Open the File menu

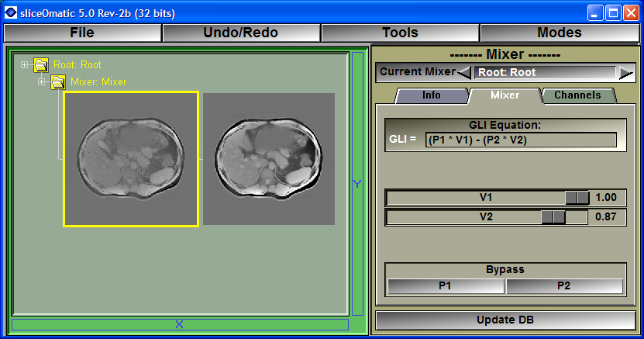coord(82,33)
